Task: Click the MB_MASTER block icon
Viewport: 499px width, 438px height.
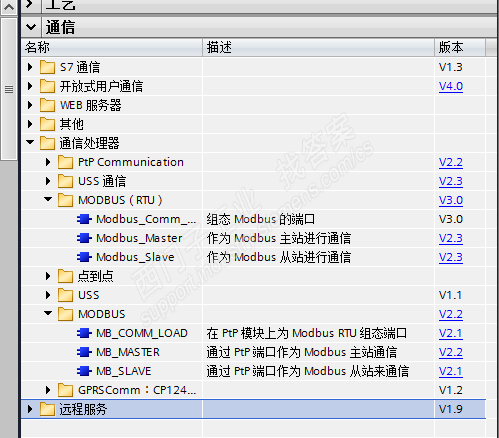Action: 84,352
